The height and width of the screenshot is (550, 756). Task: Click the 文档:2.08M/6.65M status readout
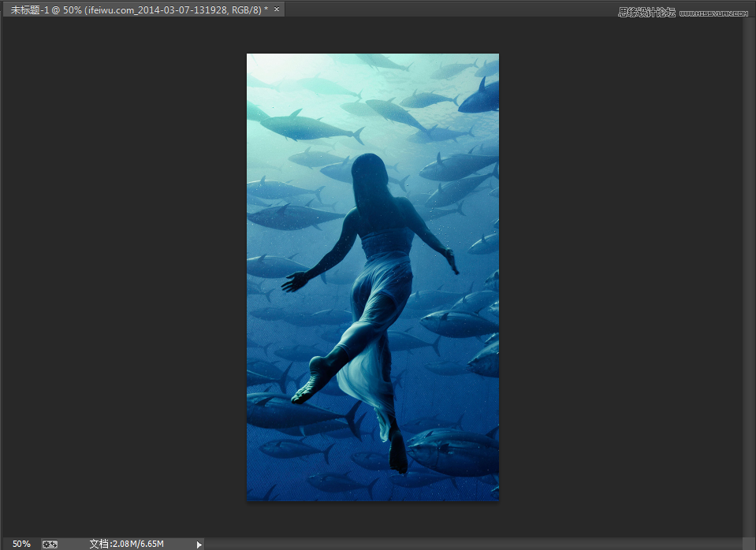[x=126, y=544]
